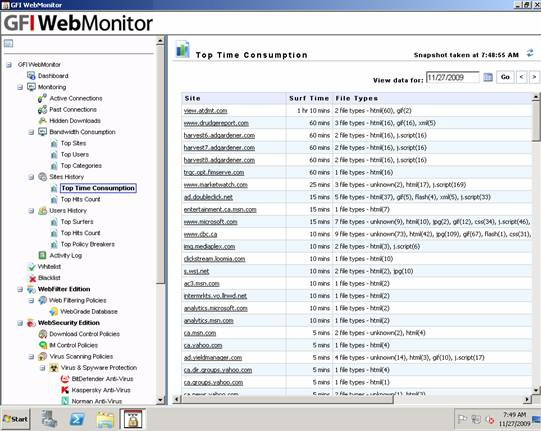Click the Top Sites report icon
The image size is (541, 431).
click(54, 143)
